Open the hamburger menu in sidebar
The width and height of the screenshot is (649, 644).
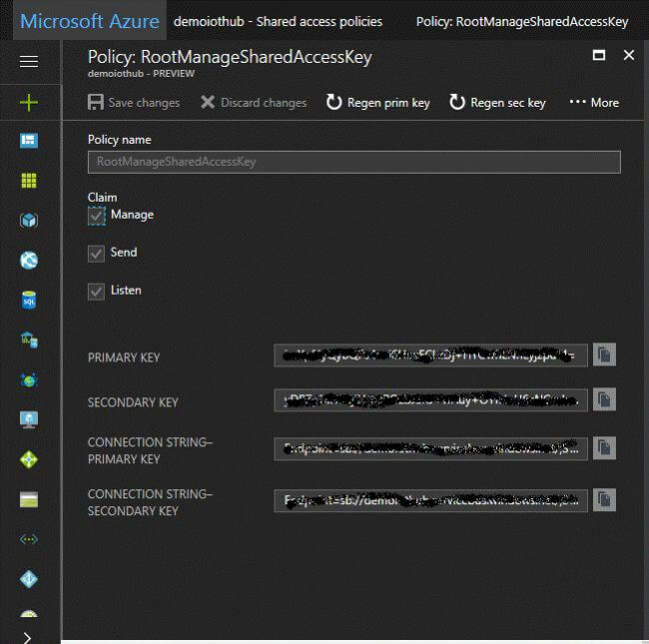click(29, 61)
